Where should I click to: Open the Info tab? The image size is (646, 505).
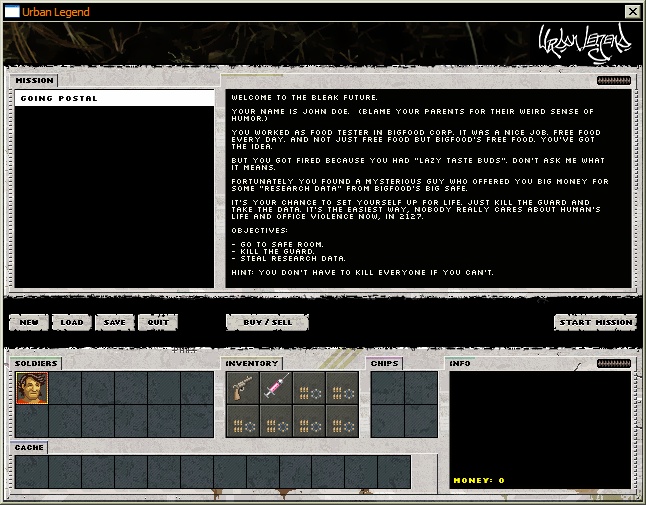pyautogui.click(x=460, y=363)
